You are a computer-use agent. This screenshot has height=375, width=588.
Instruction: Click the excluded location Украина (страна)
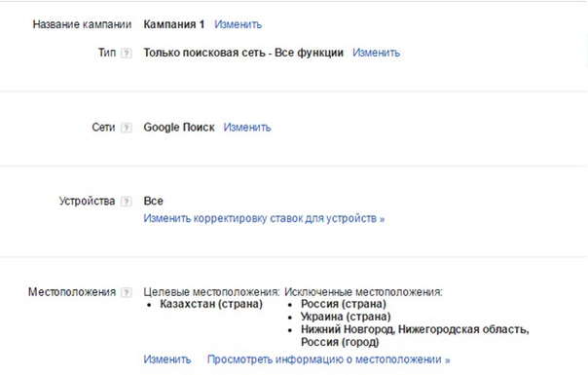coord(346,317)
